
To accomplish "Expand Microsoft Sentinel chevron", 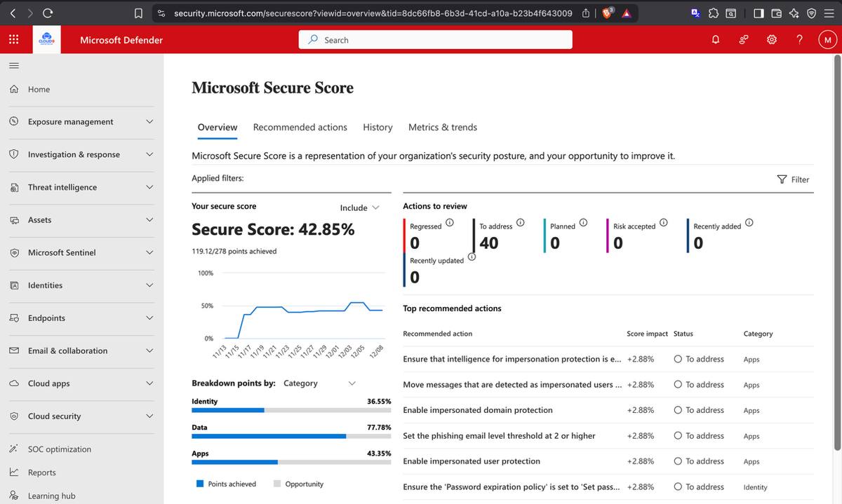I will pyautogui.click(x=149, y=252).
